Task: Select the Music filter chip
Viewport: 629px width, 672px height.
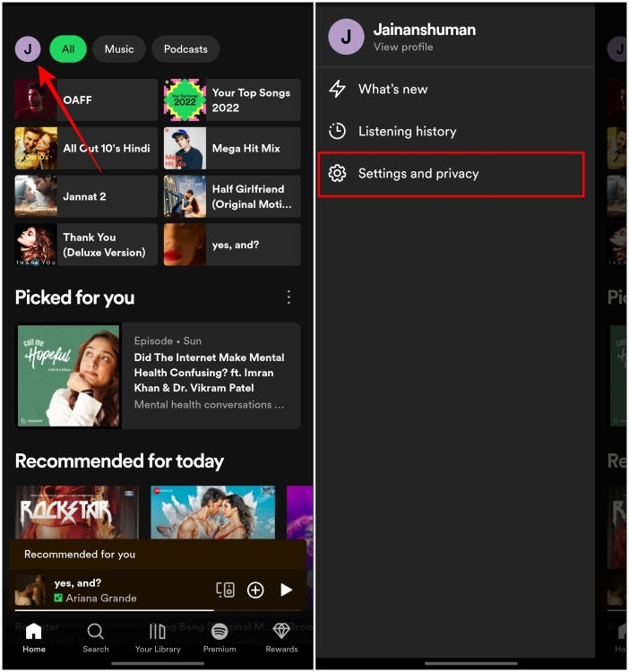Action: click(x=119, y=49)
